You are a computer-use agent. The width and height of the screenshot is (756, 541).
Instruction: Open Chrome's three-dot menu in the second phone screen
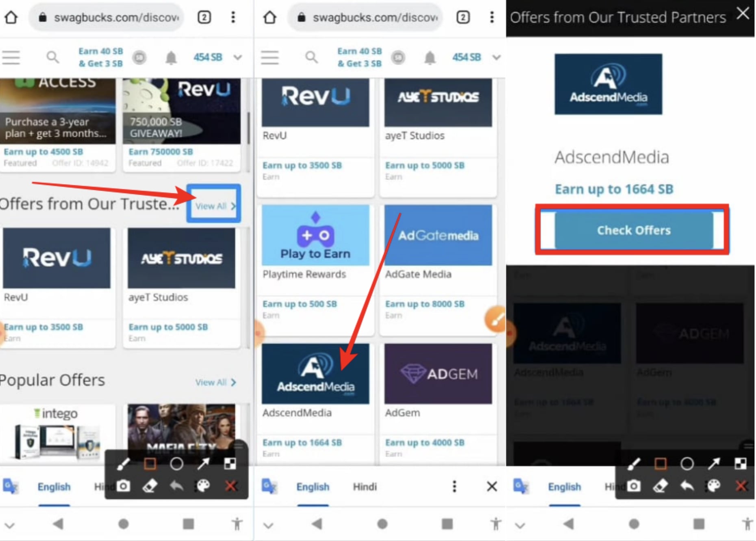[x=492, y=17]
